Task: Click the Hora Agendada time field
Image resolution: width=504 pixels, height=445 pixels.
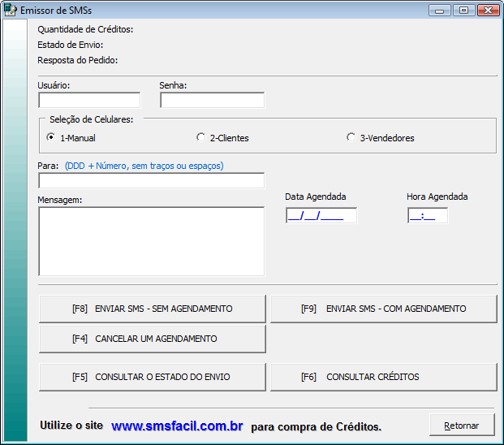Action: (427, 215)
